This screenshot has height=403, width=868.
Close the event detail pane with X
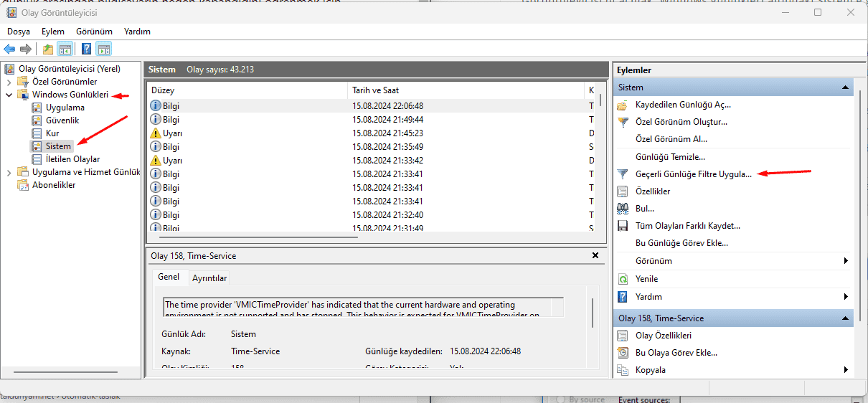[x=595, y=255]
